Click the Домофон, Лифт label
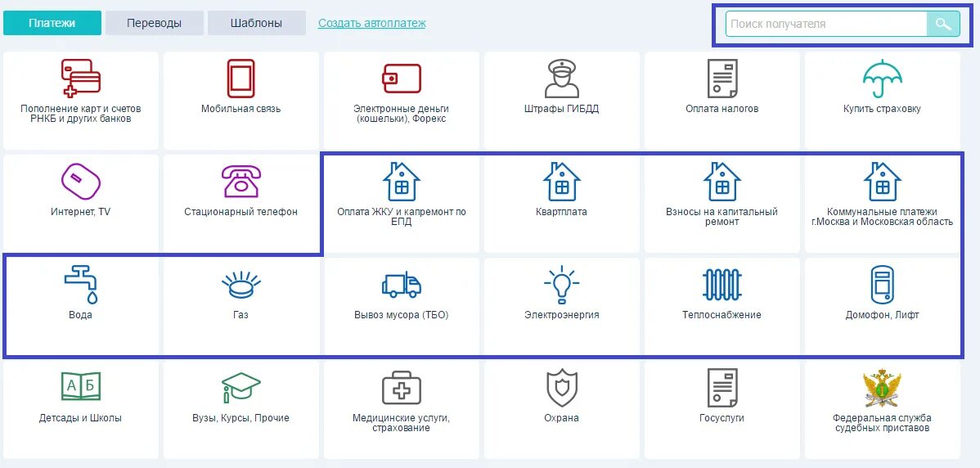This screenshot has height=468, width=980. [x=882, y=315]
